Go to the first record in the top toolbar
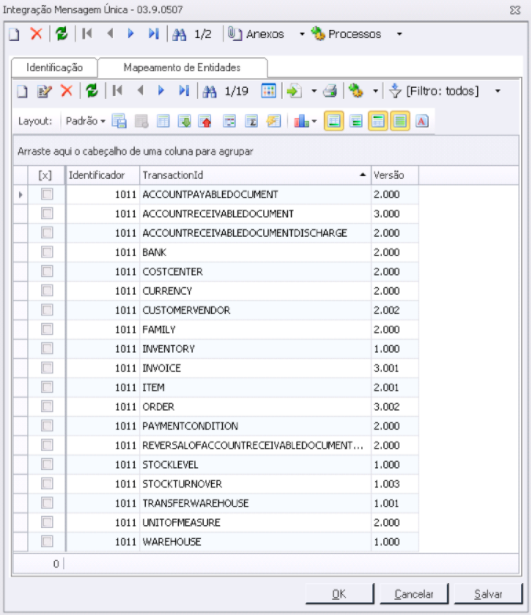This screenshot has height=615, width=531. point(87,34)
